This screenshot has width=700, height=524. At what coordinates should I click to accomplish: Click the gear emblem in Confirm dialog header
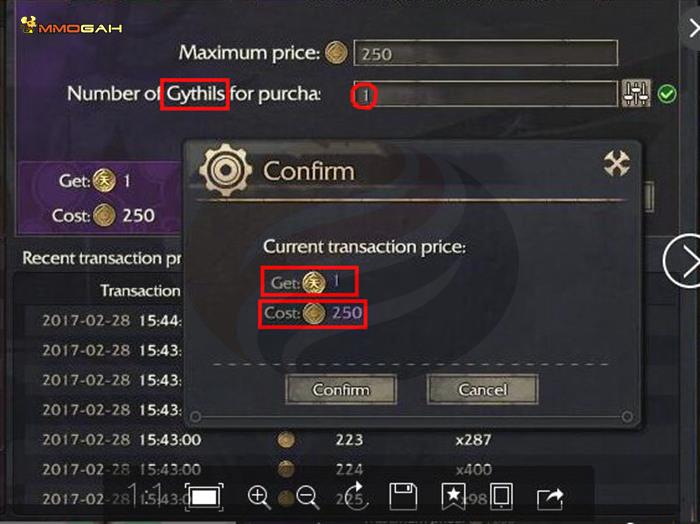[x=225, y=171]
